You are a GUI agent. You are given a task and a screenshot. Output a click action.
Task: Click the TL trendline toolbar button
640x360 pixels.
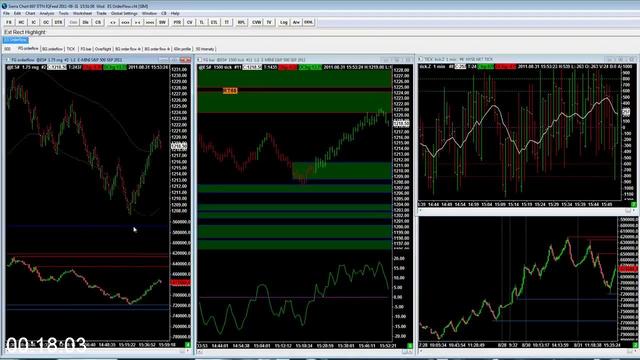click(202, 22)
